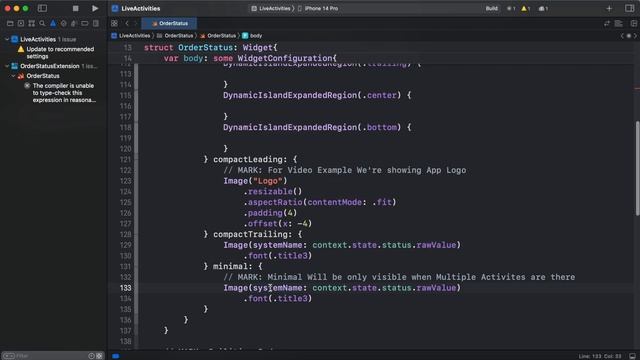Toggle show only errors filter icon
640x360 pixels.
[99, 356]
